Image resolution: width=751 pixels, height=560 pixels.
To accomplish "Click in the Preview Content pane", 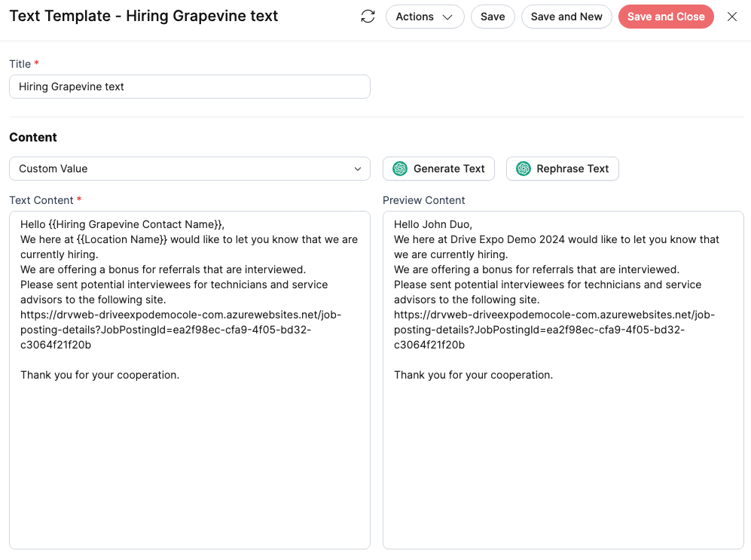I will [563, 380].
